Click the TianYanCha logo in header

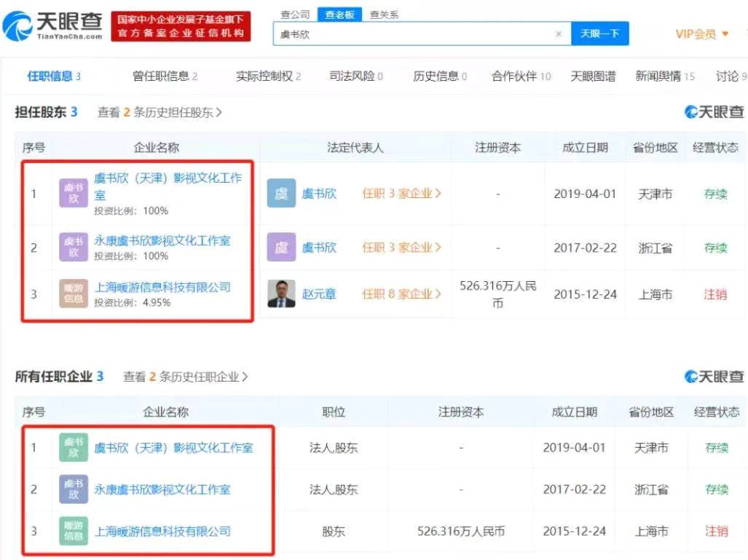[x=52, y=26]
